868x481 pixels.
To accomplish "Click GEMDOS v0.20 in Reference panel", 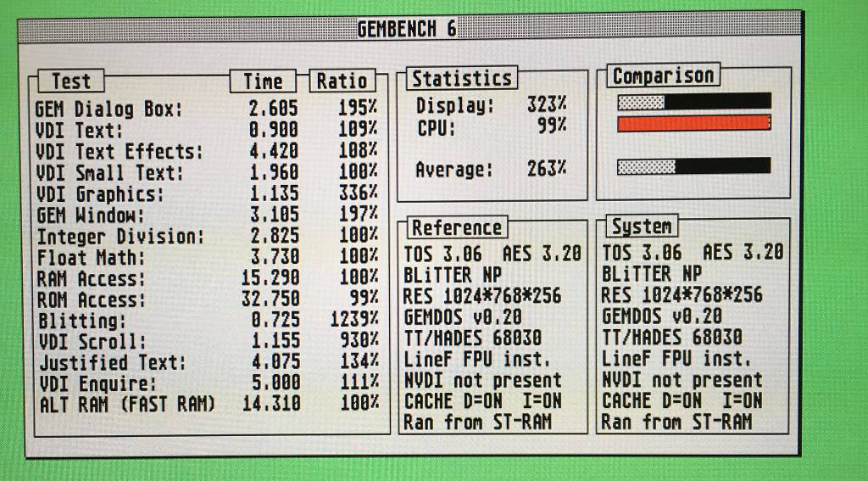I will click(x=463, y=317).
